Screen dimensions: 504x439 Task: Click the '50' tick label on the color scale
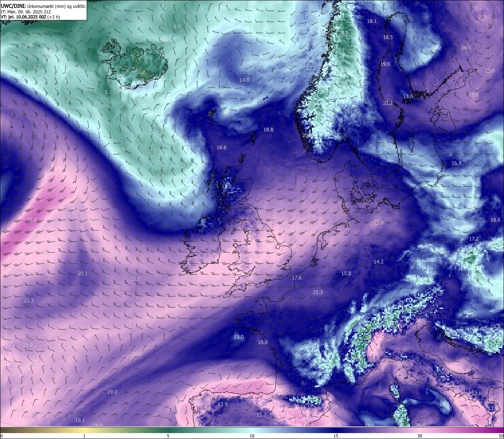pyautogui.click(x=500, y=436)
